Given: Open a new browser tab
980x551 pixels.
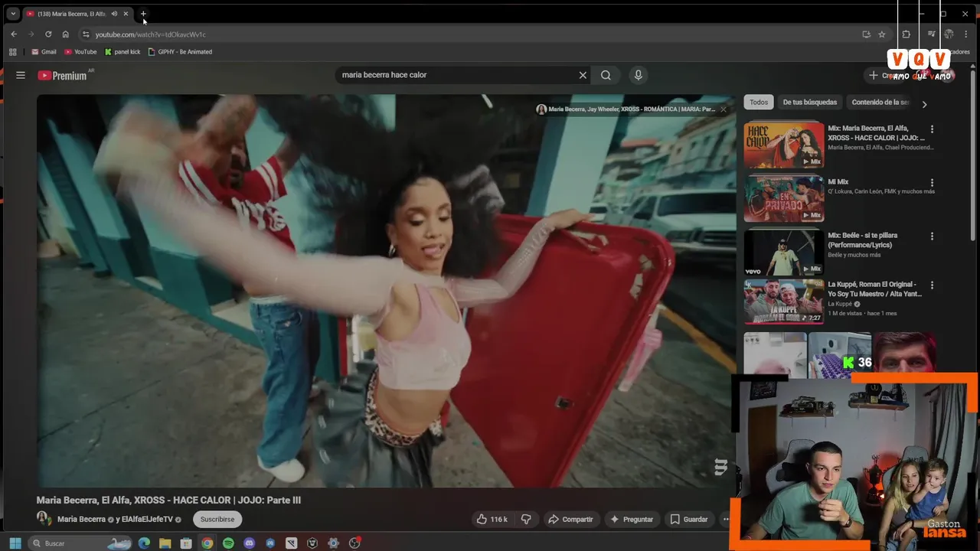Looking at the screenshot, I should (143, 14).
